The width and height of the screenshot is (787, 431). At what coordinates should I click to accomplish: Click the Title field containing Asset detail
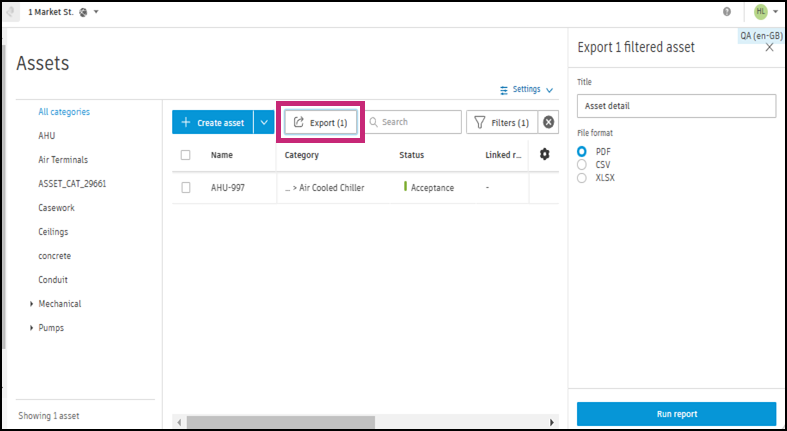[677, 106]
